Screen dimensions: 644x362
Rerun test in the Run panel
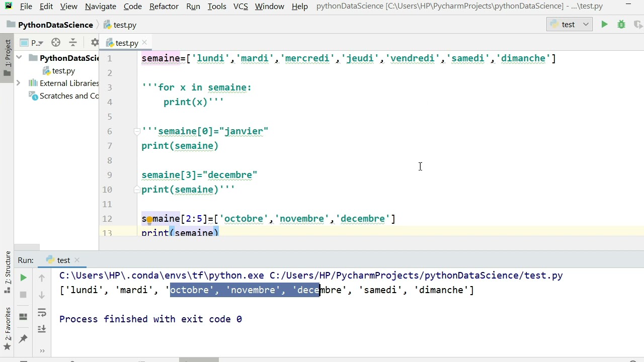[x=23, y=278]
